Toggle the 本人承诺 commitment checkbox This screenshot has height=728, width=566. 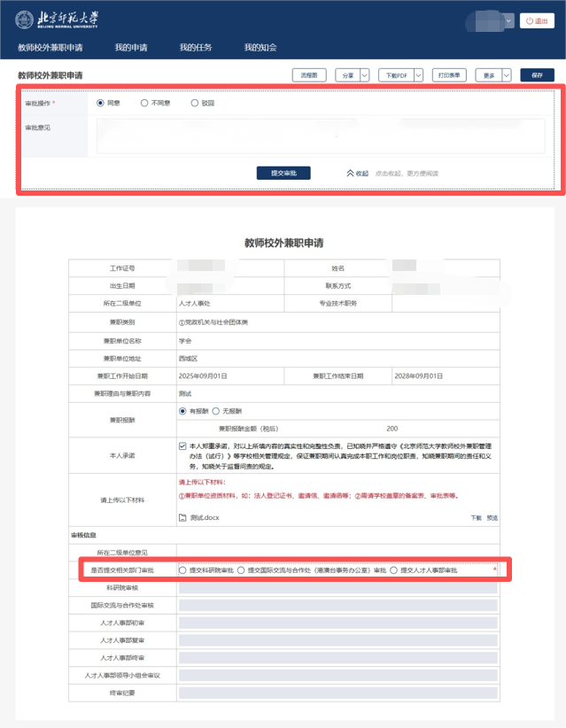tap(182, 445)
